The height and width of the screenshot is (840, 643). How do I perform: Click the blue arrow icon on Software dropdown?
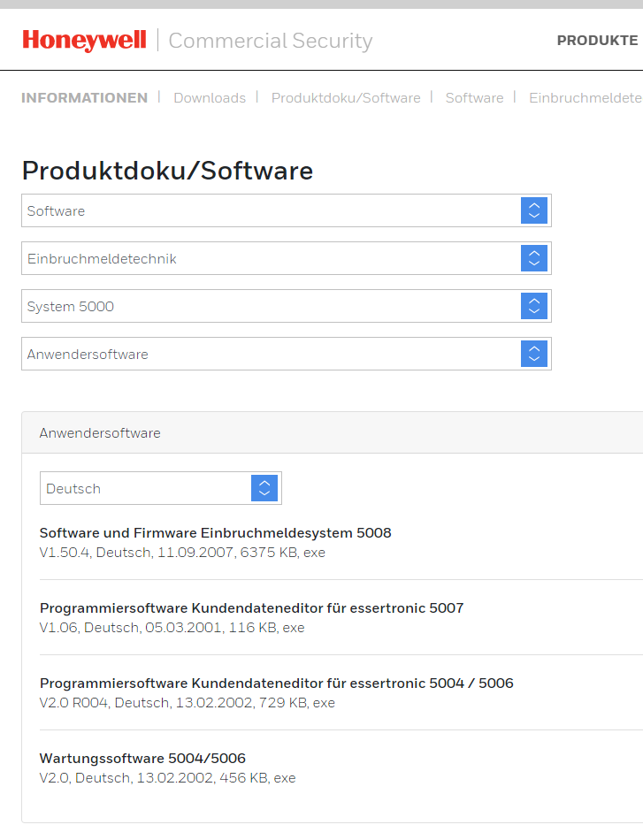[x=534, y=210]
